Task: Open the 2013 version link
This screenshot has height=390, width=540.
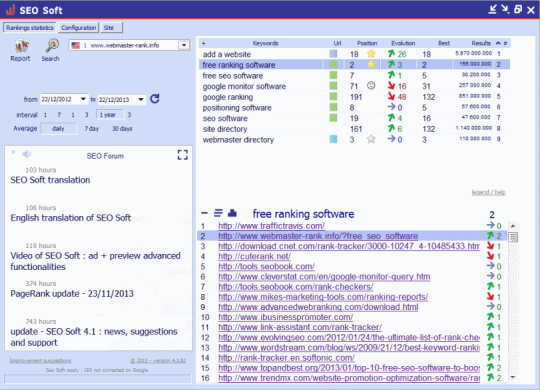Action: click(x=158, y=360)
